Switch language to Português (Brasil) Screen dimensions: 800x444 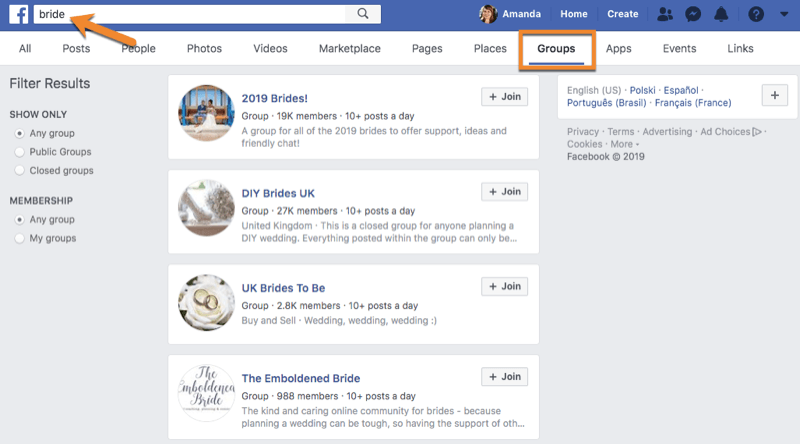607,103
